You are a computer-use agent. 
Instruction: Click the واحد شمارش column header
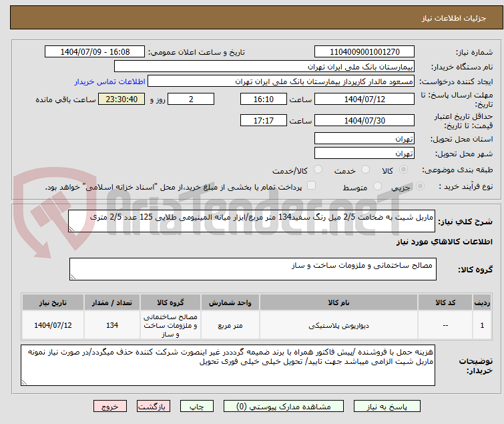point(230,302)
